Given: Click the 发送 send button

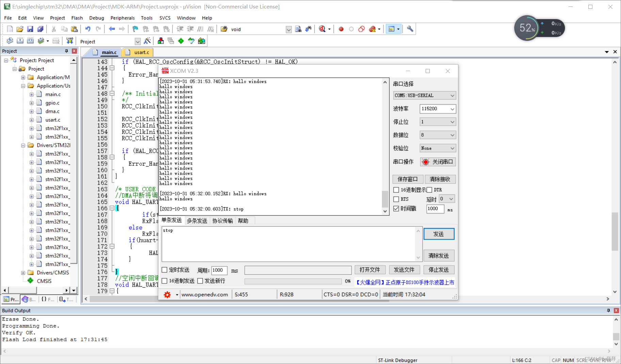Looking at the screenshot, I should point(439,234).
